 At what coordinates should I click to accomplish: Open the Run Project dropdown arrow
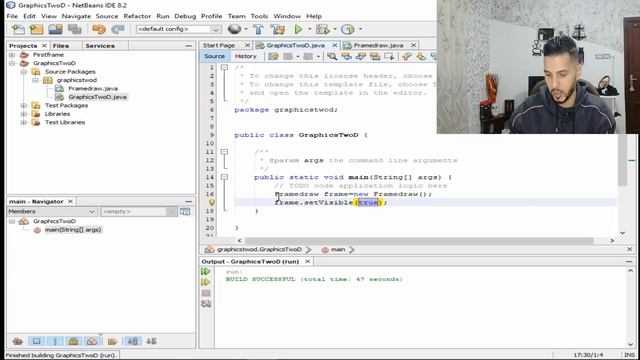309,29
